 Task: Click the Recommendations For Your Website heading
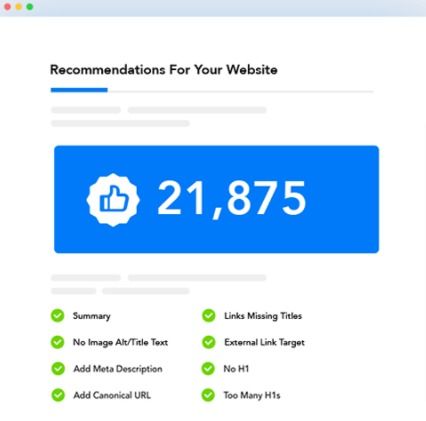tap(164, 70)
